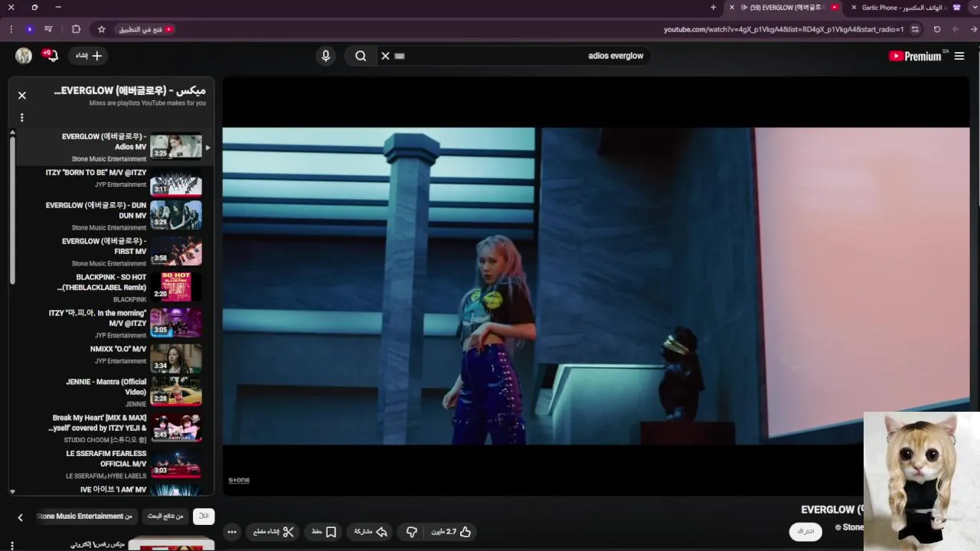Click the Share (مشاركة) button

click(371, 532)
